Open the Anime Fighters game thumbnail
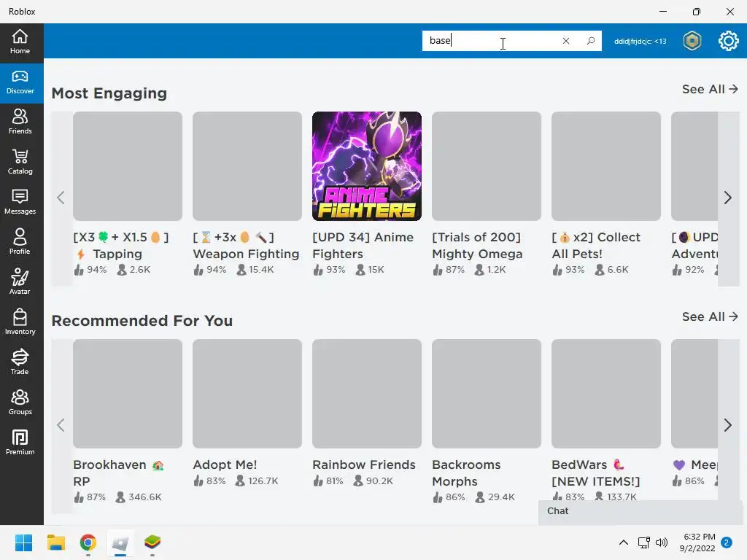 pyautogui.click(x=367, y=166)
